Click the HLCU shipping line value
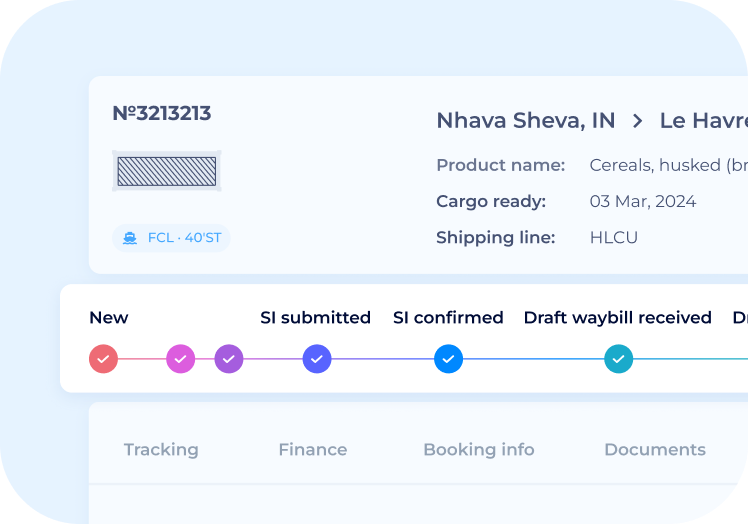 pos(614,238)
